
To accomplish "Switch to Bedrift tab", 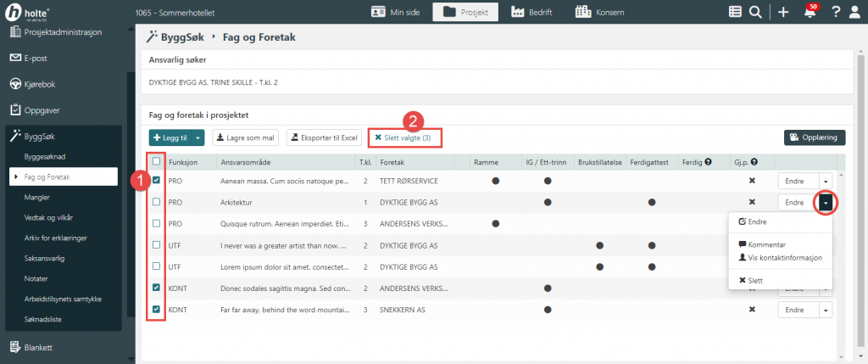I will tap(532, 12).
